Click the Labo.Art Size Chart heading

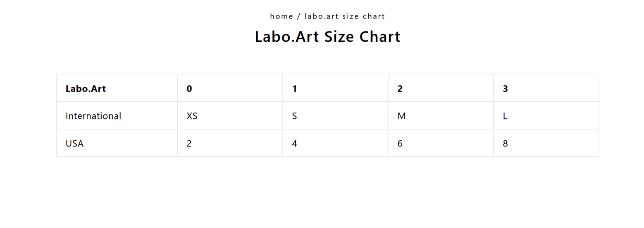(x=327, y=36)
